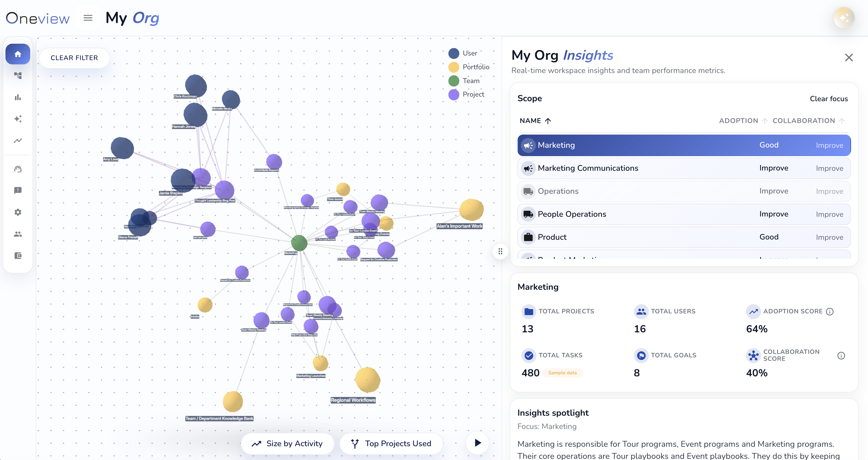Screen dimensions: 868x460
Task: Open the org chart view from the sidebar
Action: point(18,75)
